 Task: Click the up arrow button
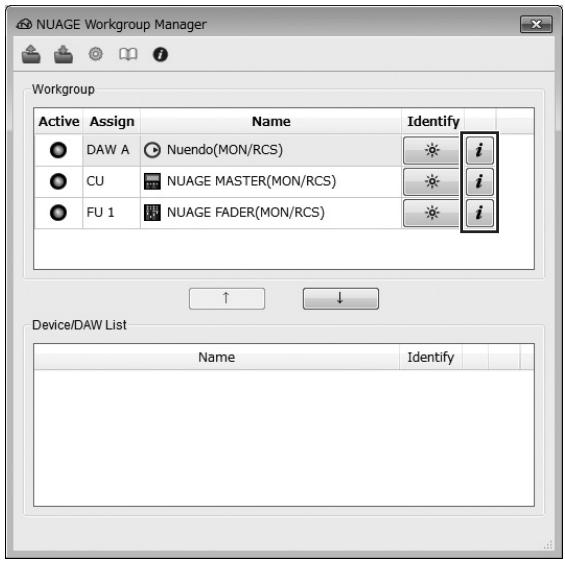(x=227, y=298)
